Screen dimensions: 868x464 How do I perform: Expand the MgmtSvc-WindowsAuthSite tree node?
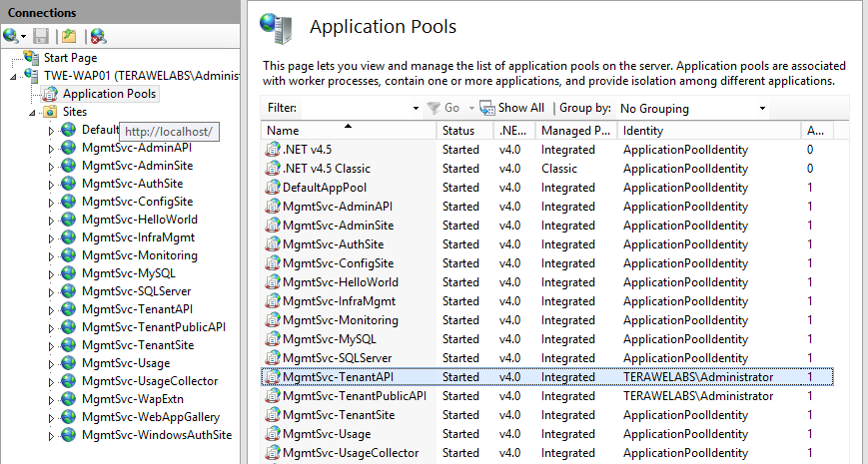52,435
